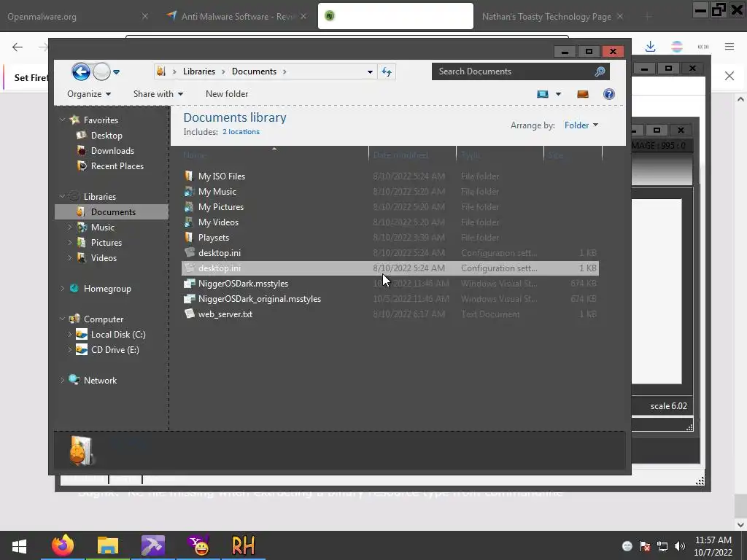Click the Network icon in the sidebar
The width and height of the screenshot is (747, 560).
coord(74,379)
